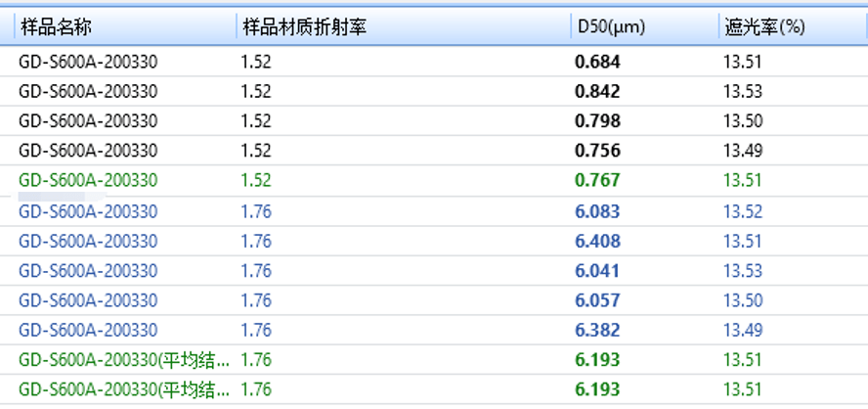Select the blue D50 value 6.083
This screenshot has height=409, width=868.
(x=597, y=211)
